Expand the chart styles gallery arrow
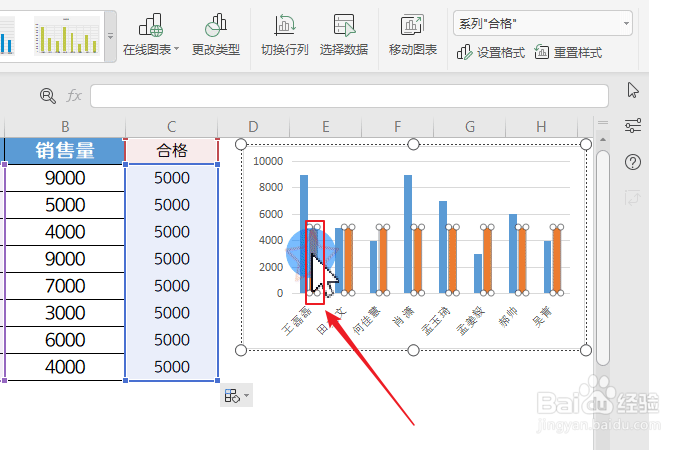The image size is (700, 450). point(110,36)
